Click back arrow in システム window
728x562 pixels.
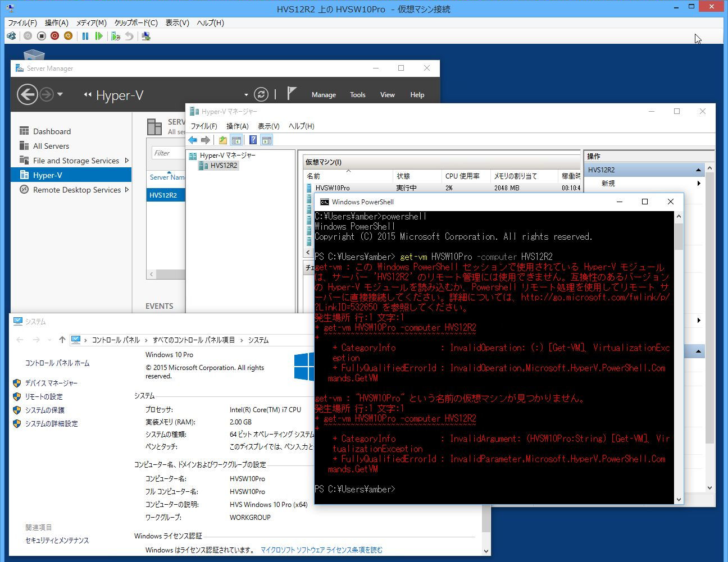(x=20, y=340)
